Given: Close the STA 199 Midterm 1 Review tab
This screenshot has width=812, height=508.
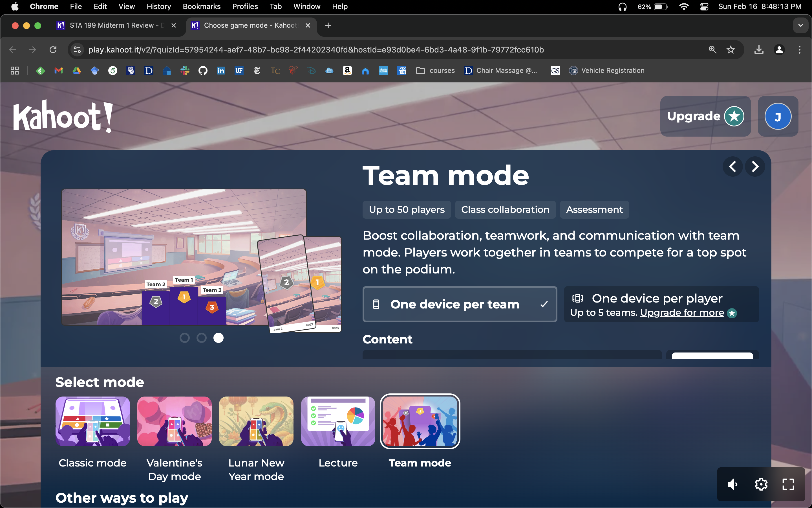Looking at the screenshot, I should click(x=173, y=25).
